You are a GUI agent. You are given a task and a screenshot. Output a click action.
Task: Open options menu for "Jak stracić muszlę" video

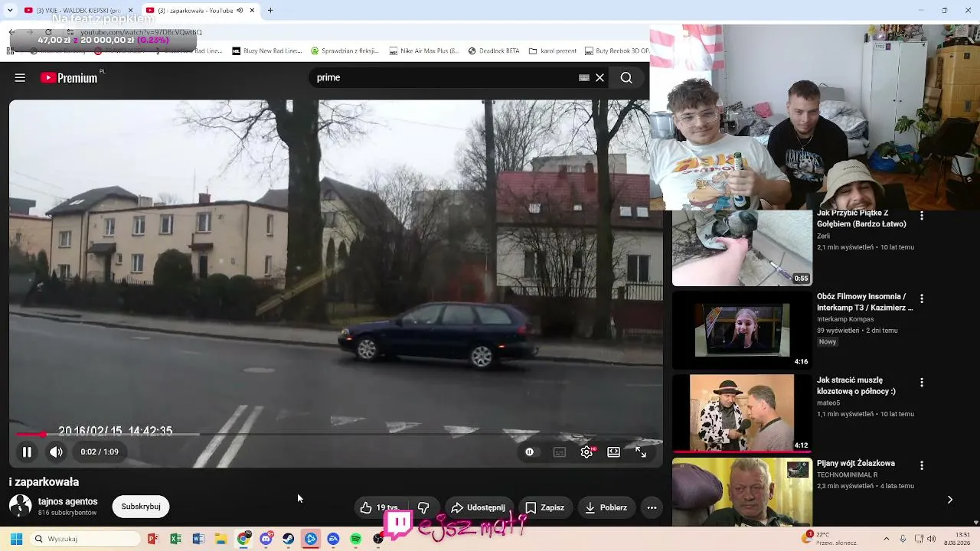tap(921, 382)
